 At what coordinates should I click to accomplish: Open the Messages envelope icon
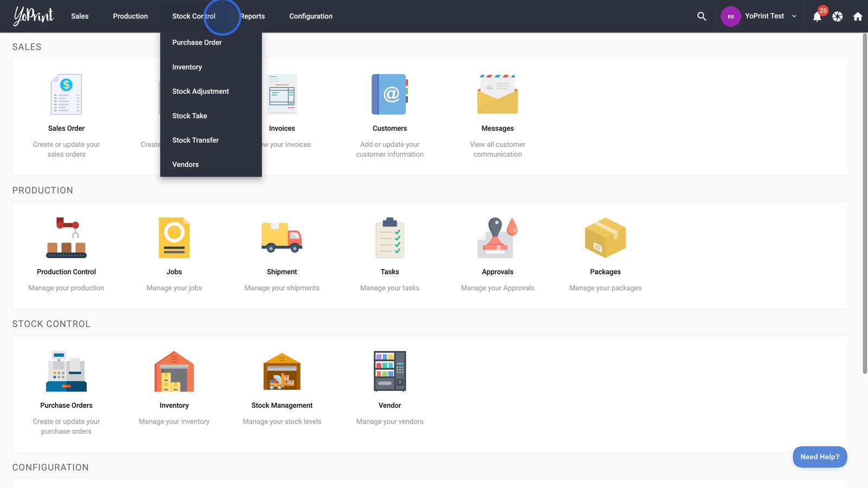pos(497,94)
